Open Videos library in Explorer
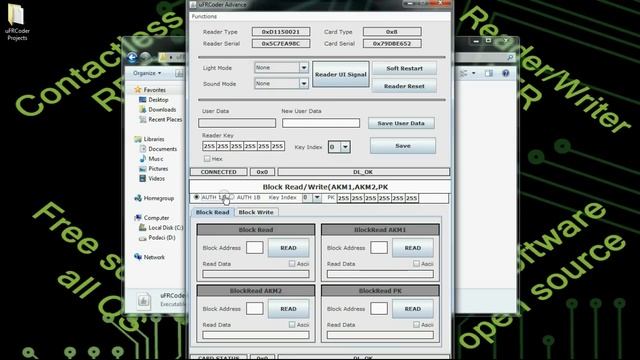Screen dimensions: 640x360 click(152, 178)
